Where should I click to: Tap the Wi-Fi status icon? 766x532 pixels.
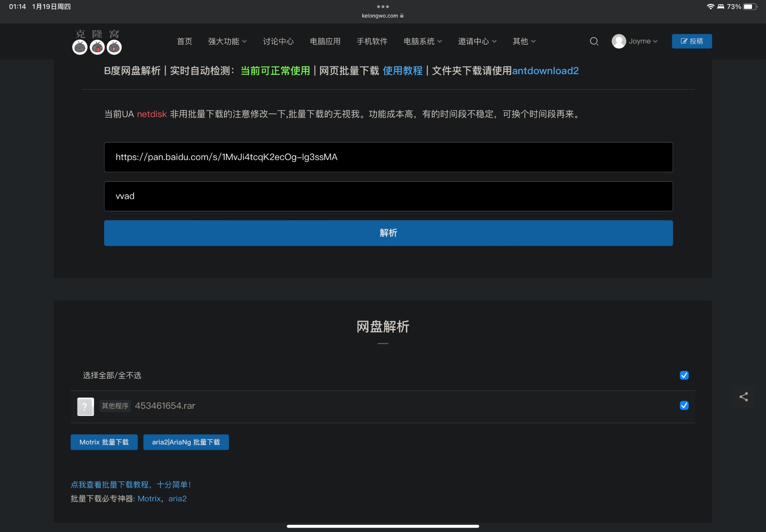click(x=710, y=6)
